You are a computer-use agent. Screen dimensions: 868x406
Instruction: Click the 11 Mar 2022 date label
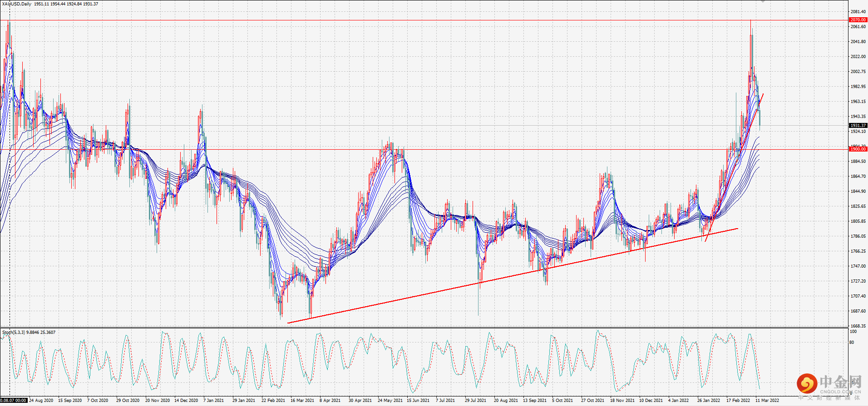click(x=767, y=401)
